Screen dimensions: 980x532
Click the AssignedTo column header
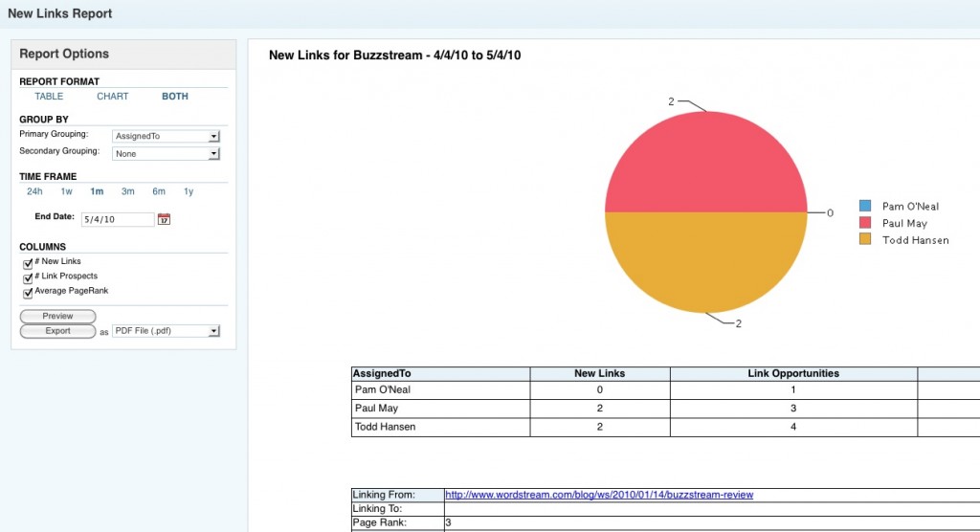point(440,374)
